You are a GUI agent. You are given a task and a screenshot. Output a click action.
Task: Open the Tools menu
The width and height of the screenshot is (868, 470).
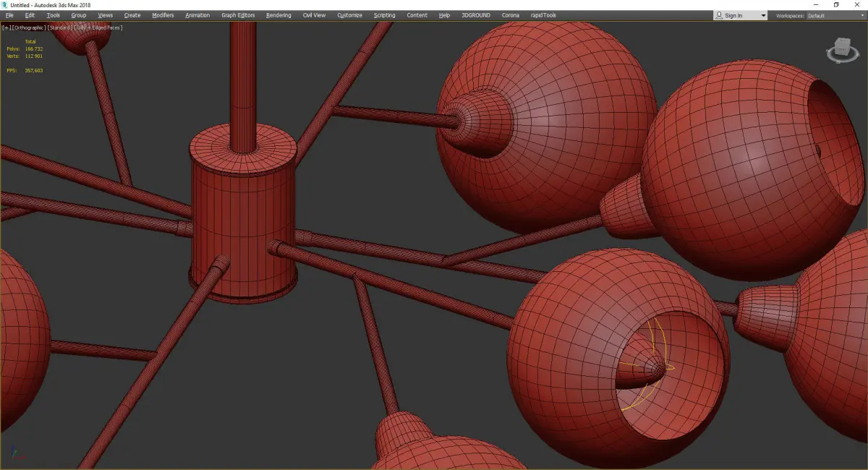tap(54, 15)
